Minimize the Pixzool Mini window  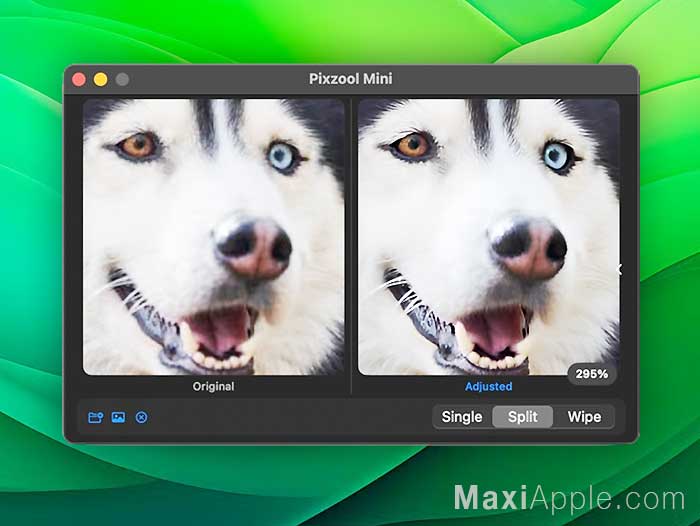[x=100, y=79]
